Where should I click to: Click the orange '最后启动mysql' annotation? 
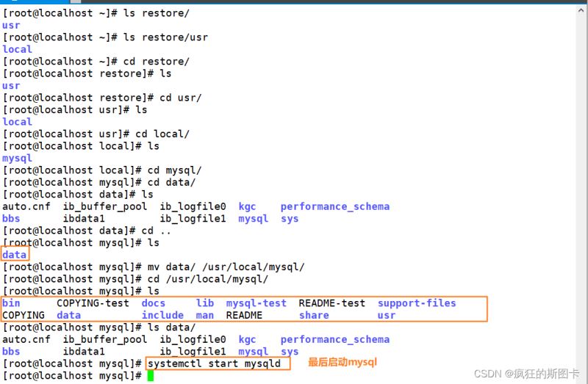(343, 363)
